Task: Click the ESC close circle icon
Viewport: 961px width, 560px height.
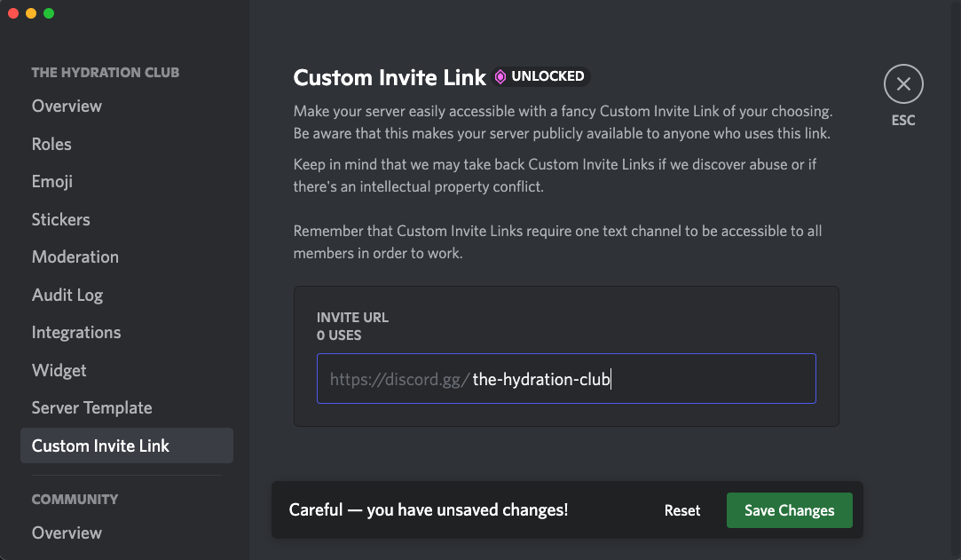Action: click(x=903, y=84)
